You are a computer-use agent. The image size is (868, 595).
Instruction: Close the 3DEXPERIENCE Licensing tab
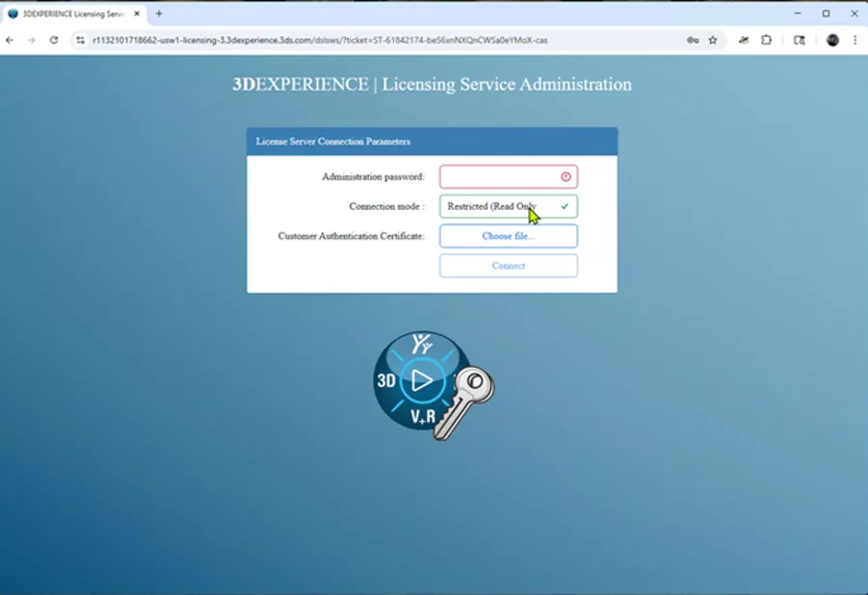[137, 13]
